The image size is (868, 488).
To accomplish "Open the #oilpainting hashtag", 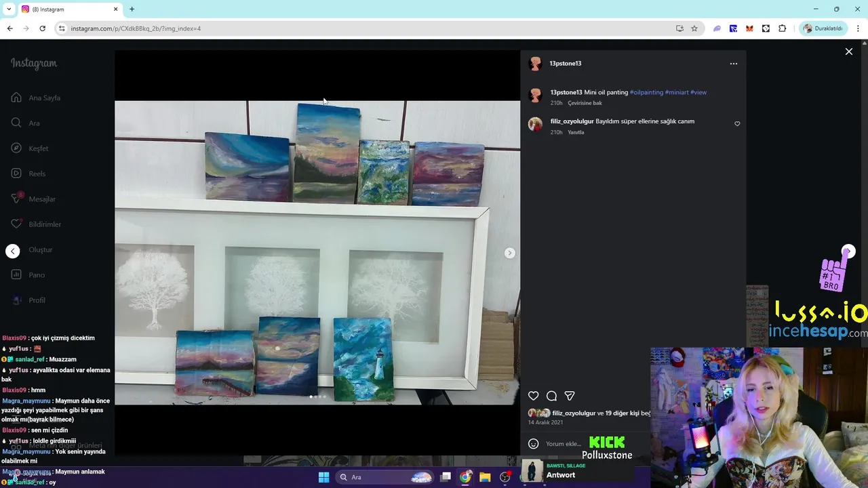I will pyautogui.click(x=646, y=92).
